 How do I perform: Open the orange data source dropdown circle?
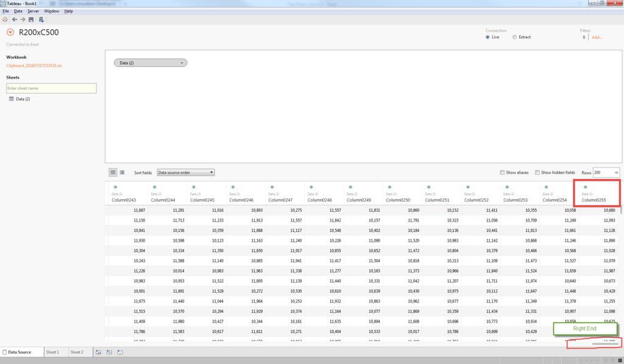[10, 33]
